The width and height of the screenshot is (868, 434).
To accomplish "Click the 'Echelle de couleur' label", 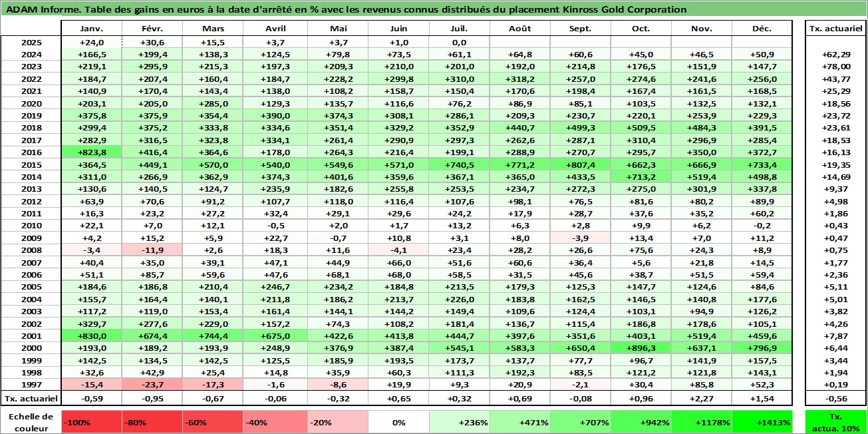I will pyautogui.click(x=31, y=422).
